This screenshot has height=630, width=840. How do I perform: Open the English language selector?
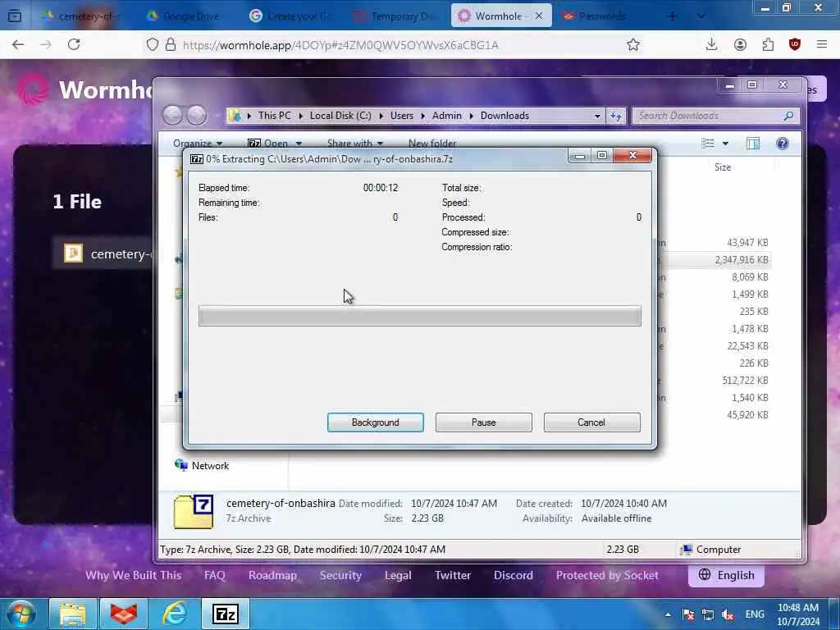pyautogui.click(x=727, y=575)
